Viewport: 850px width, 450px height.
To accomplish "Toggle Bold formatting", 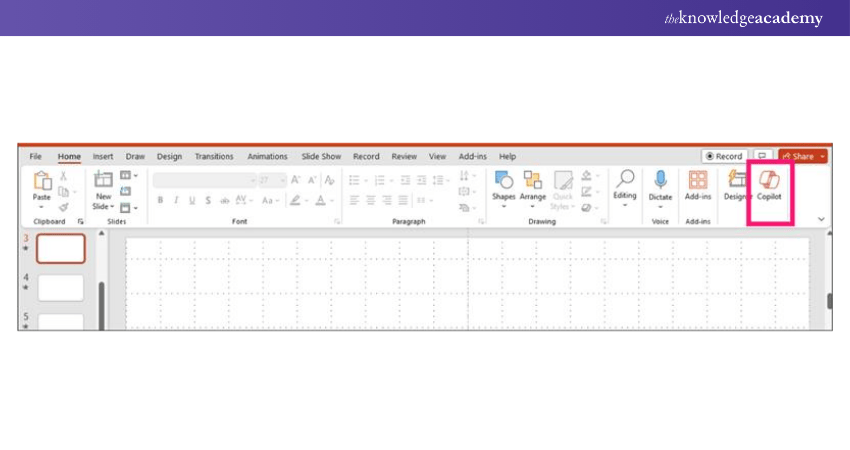I will click(x=160, y=200).
